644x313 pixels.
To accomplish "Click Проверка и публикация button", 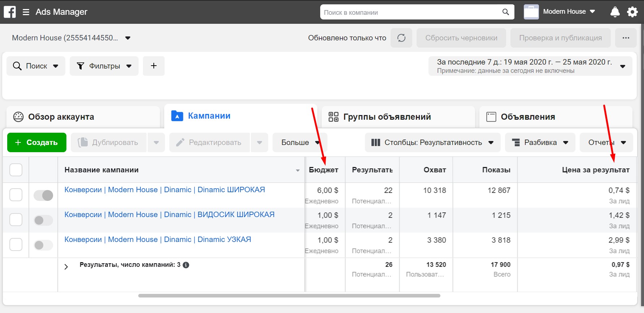I will click(561, 38).
